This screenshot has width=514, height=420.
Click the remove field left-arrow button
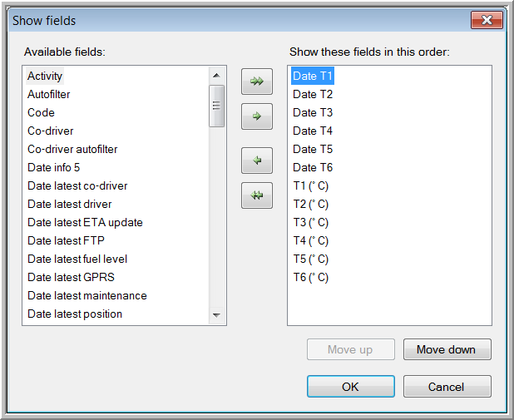[x=257, y=161]
